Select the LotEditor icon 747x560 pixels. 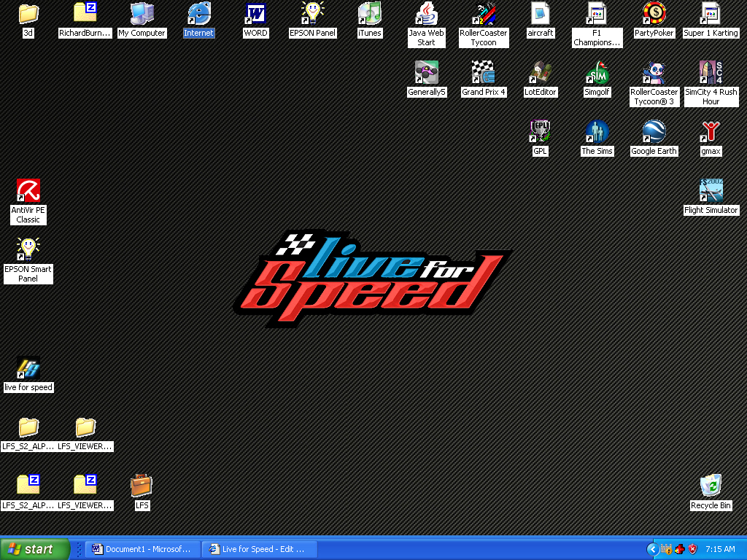click(541, 73)
